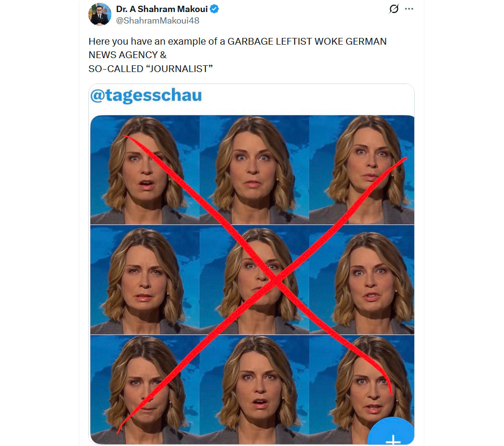This screenshot has height=446, width=504.
Task: Click the blue verified checkmark badge
Action: coord(215,9)
